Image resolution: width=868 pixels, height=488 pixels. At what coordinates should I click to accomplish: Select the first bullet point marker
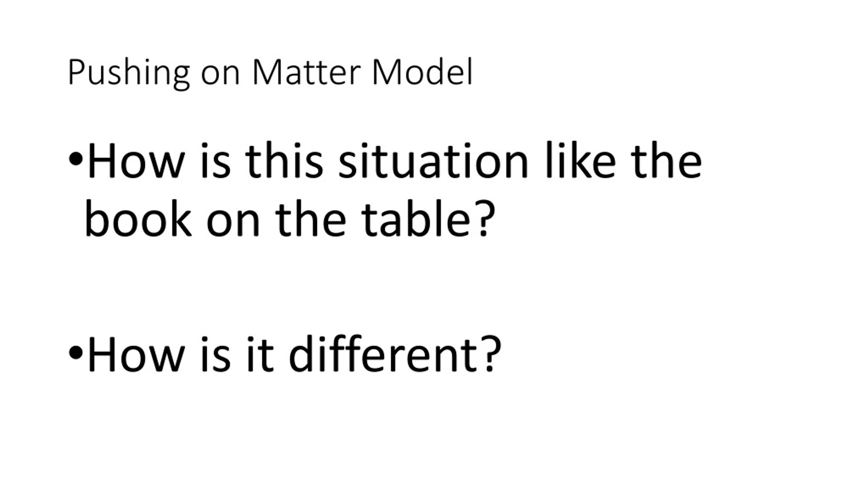pos(75,159)
